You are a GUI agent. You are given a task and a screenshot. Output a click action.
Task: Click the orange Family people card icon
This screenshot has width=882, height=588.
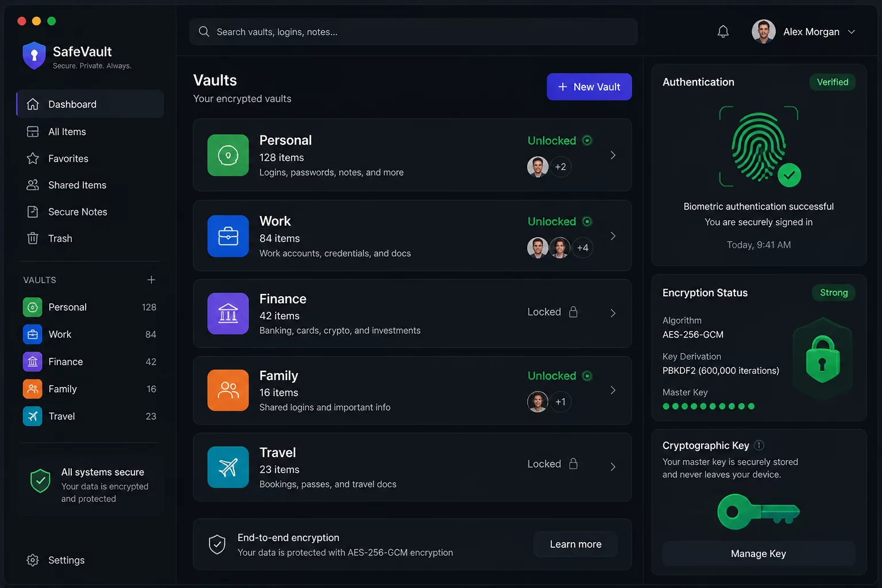[x=228, y=390]
